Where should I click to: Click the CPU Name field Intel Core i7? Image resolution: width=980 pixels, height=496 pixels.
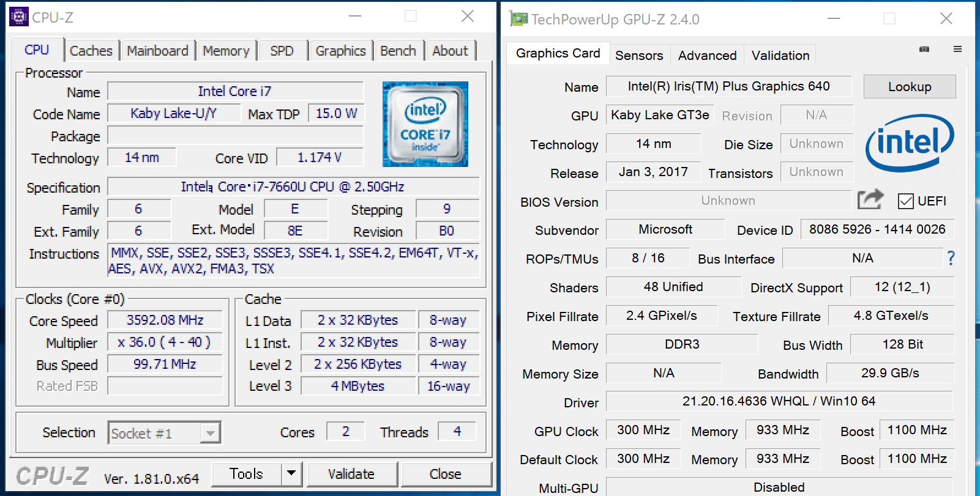click(235, 91)
